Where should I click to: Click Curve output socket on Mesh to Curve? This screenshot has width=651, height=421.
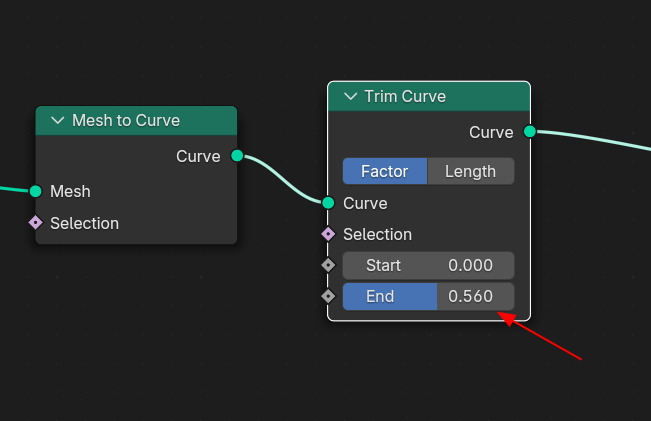(x=237, y=156)
